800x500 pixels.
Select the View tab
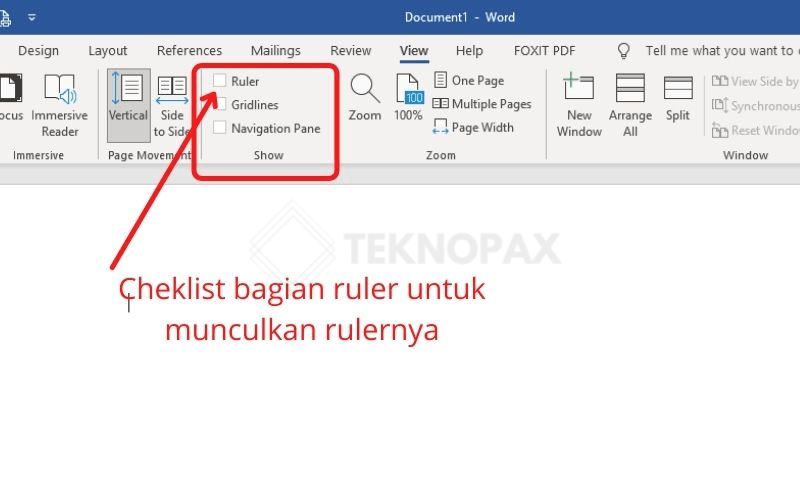tap(414, 51)
